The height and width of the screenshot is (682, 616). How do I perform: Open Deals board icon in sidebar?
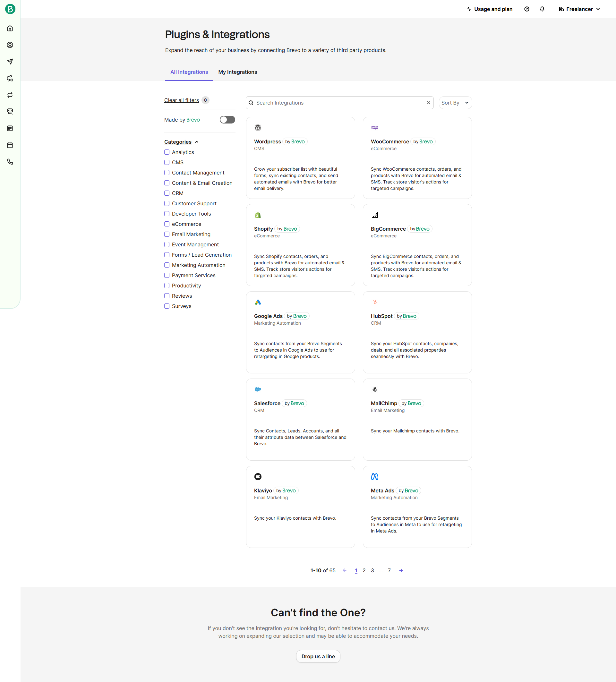pyautogui.click(x=10, y=128)
